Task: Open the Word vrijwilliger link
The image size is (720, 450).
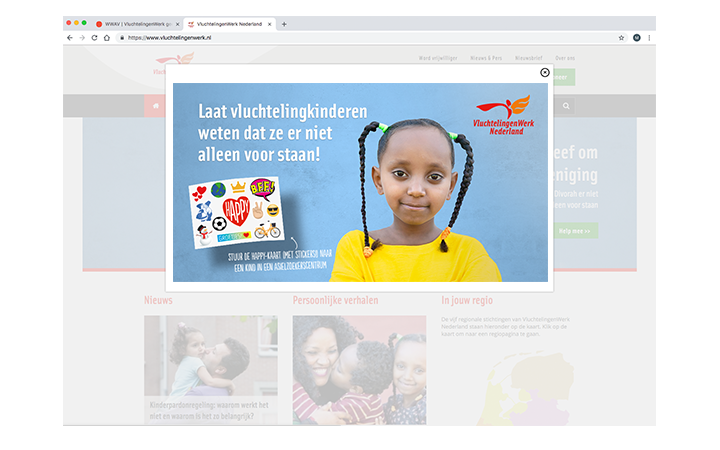Action: pos(438,58)
